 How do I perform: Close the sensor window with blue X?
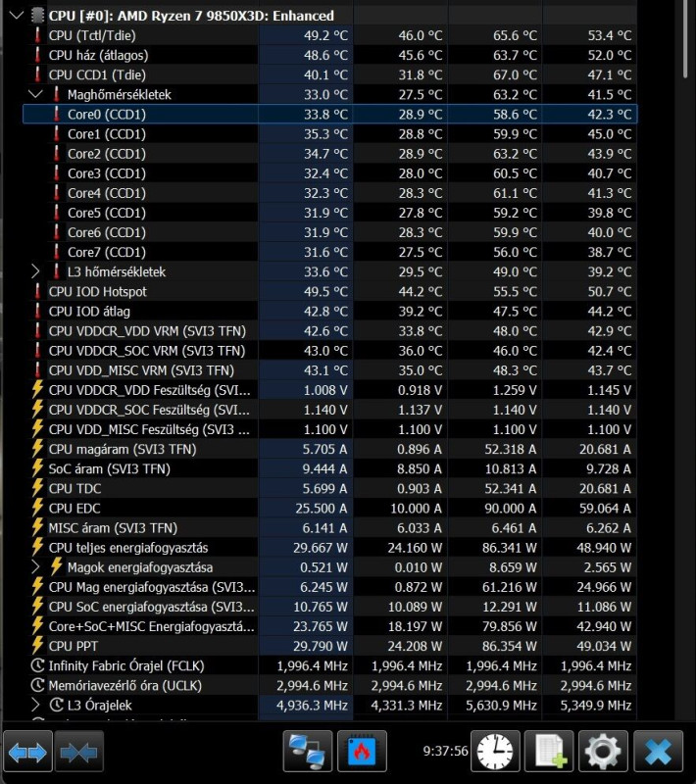(658, 751)
